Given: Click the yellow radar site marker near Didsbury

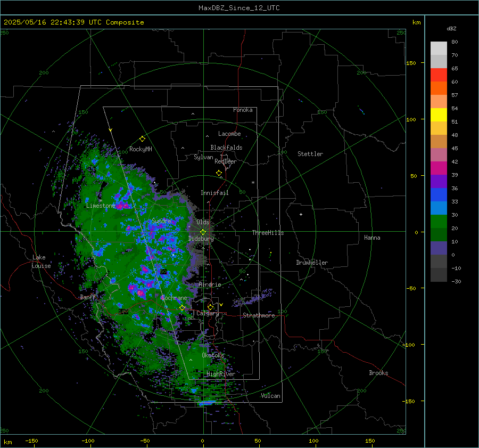Looking at the screenshot, I should (x=203, y=232).
